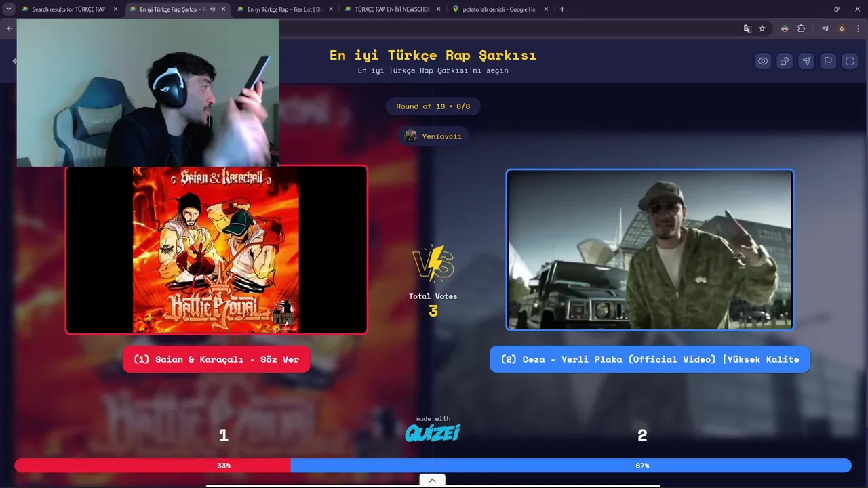The height and width of the screenshot is (488, 868).
Task: Click the red 33% vote bar
Action: (153, 466)
